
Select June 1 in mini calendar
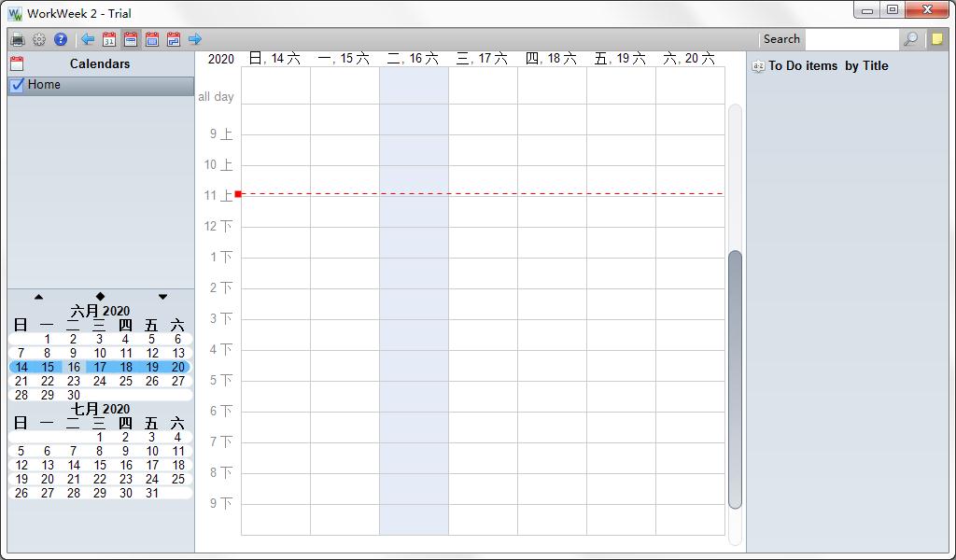tap(47, 339)
